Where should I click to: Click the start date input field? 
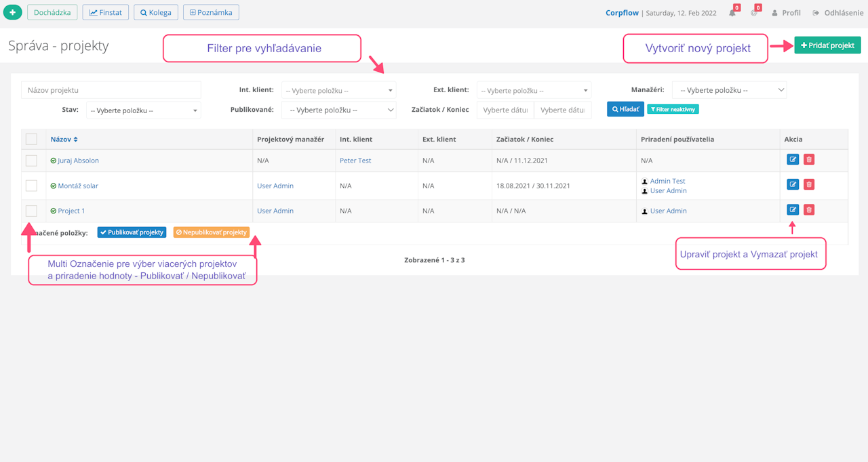(x=505, y=110)
